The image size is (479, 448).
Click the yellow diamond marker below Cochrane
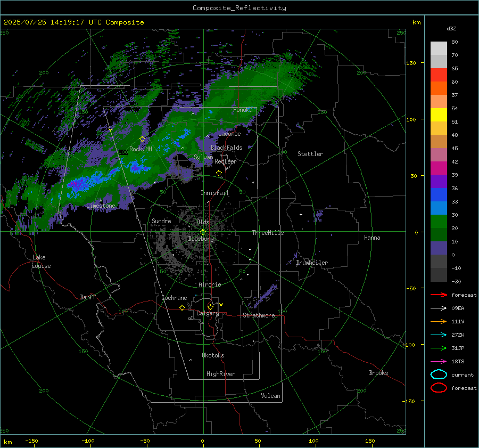183,307
